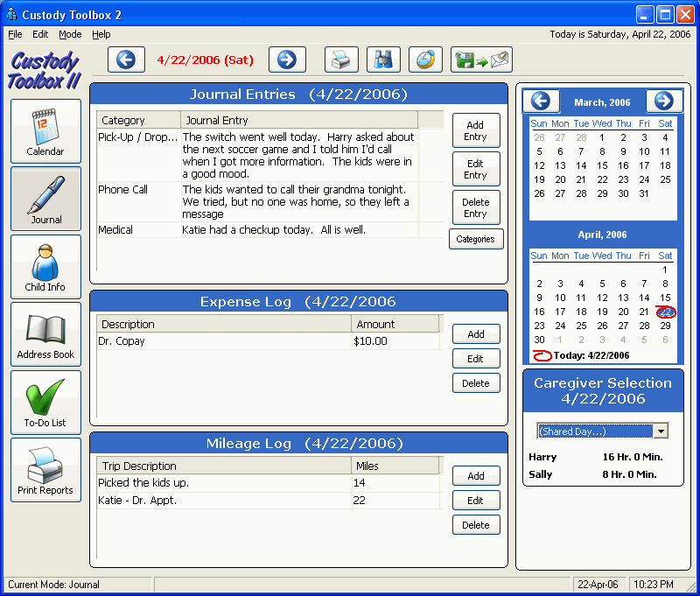Click the Category column header
This screenshot has height=596, width=700.
[x=139, y=120]
